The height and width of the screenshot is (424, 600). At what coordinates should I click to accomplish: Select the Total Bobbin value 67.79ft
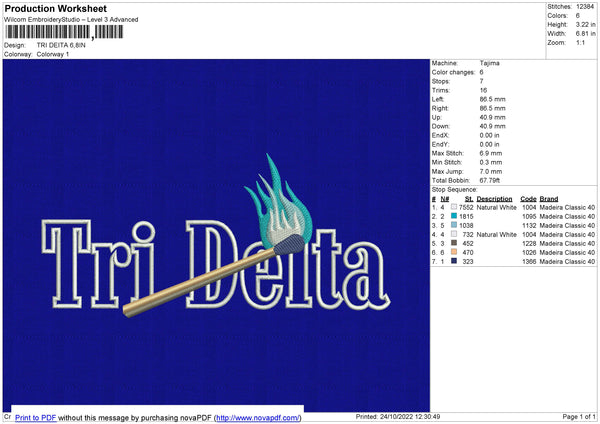490,181
